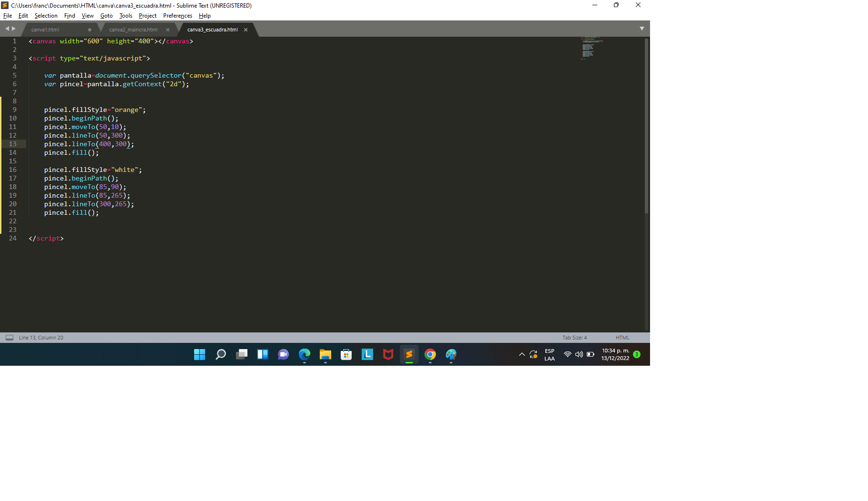Select the canva3_escuadra.html tab
Viewport: 868px width, 501px height.
click(212, 30)
